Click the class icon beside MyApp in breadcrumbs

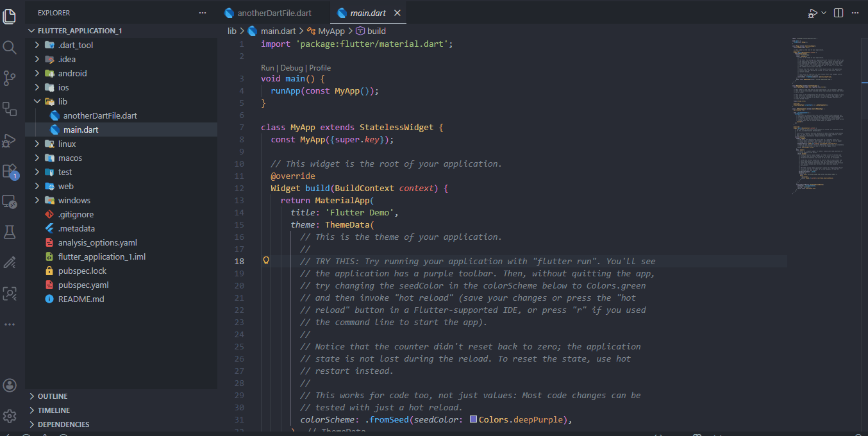[312, 31]
